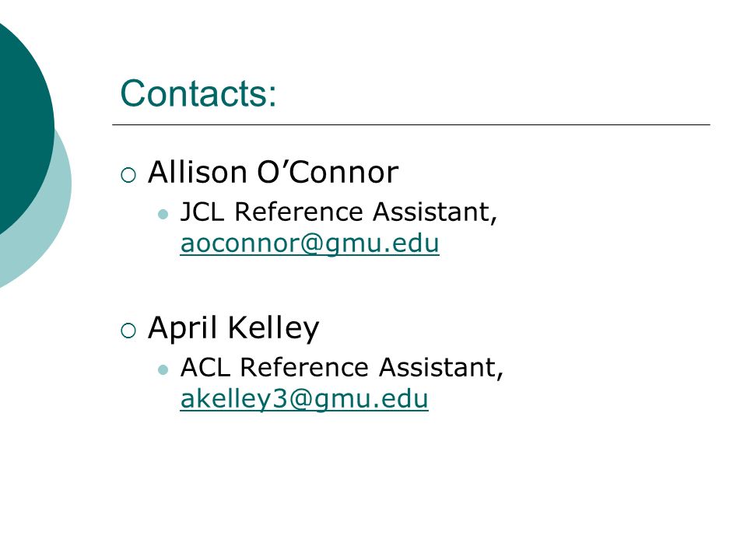Select the Contacts: slide title
The image size is (747, 560).
click(x=198, y=93)
